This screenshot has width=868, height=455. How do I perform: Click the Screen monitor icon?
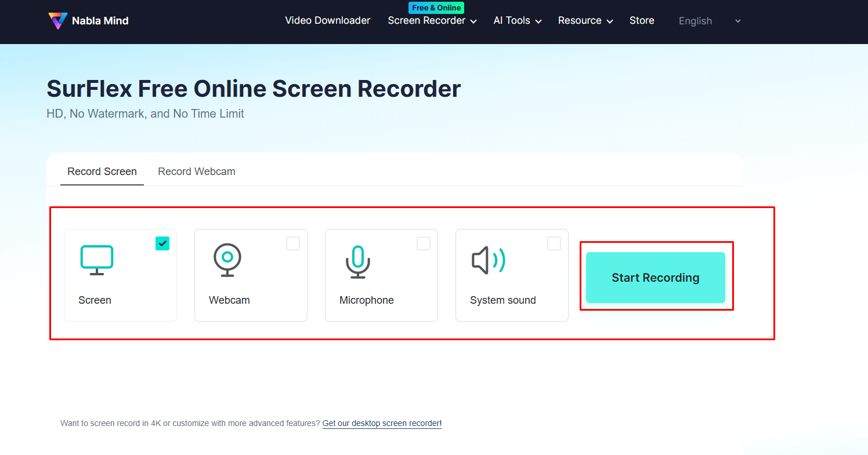[x=96, y=260]
